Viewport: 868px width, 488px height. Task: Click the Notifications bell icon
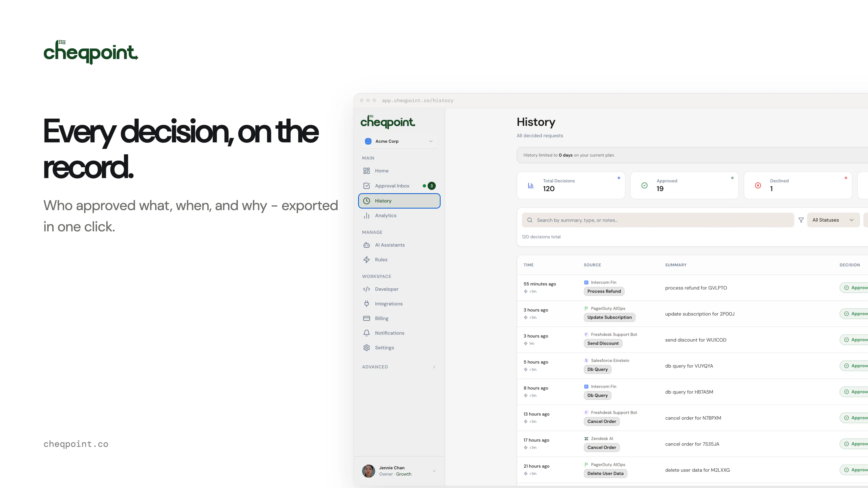pos(366,333)
